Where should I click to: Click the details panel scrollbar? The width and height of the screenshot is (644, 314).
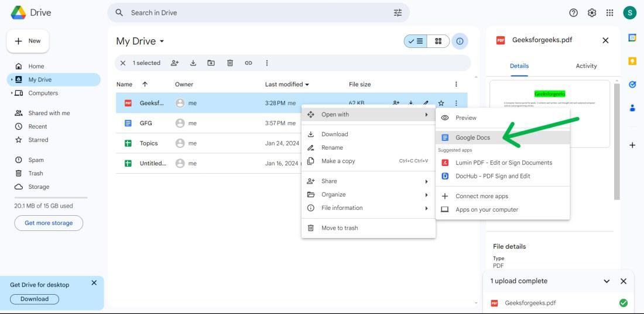point(616,142)
